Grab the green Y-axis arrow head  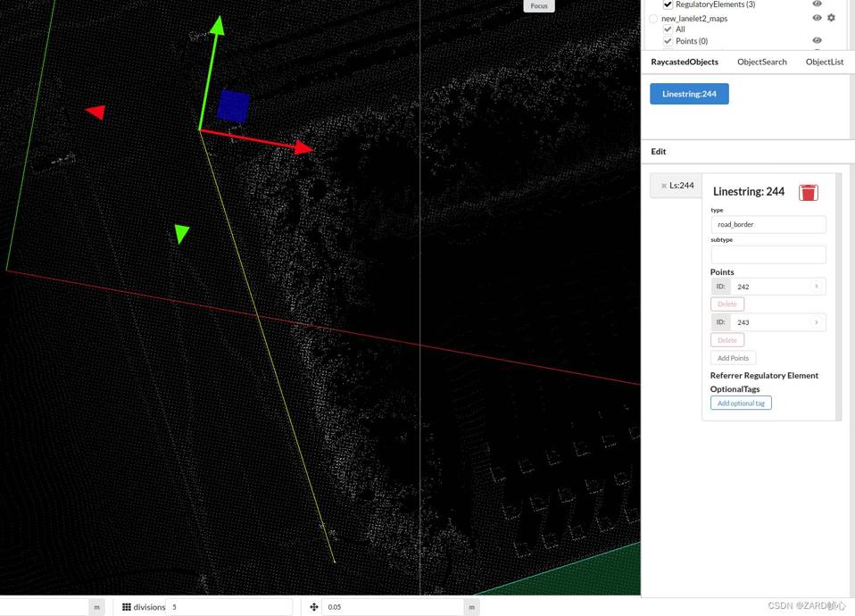click(x=217, y=25)
